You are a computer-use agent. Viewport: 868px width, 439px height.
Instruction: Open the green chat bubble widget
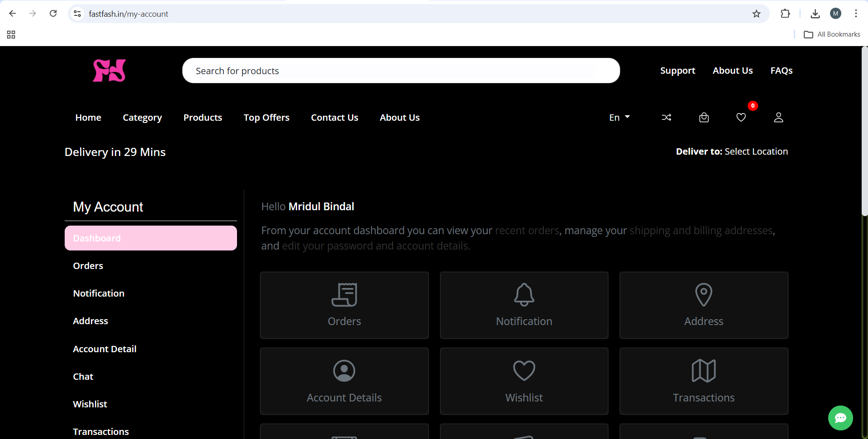pyautogui.click(x=840, y=418)
